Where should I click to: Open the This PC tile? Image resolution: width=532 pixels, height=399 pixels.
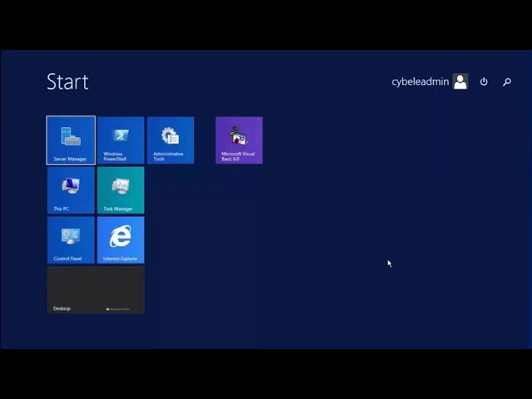click(x=71, y=190)
